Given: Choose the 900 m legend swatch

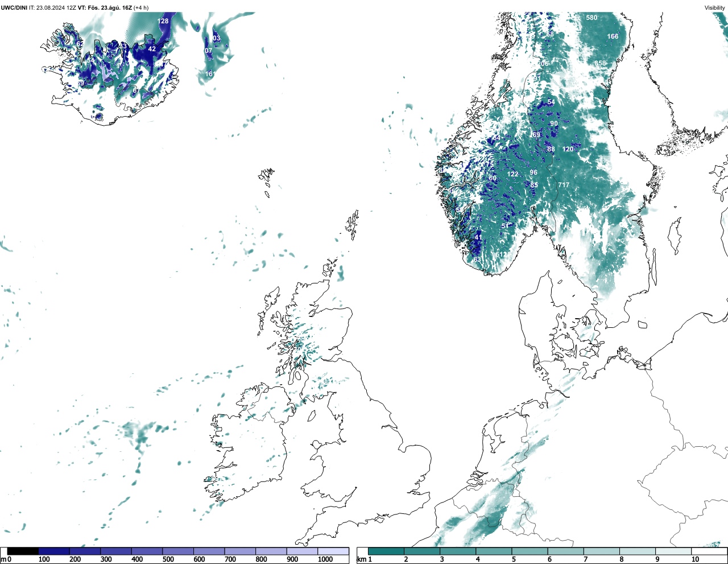Looking at the screenshot, I should click(x=302, y=551).
